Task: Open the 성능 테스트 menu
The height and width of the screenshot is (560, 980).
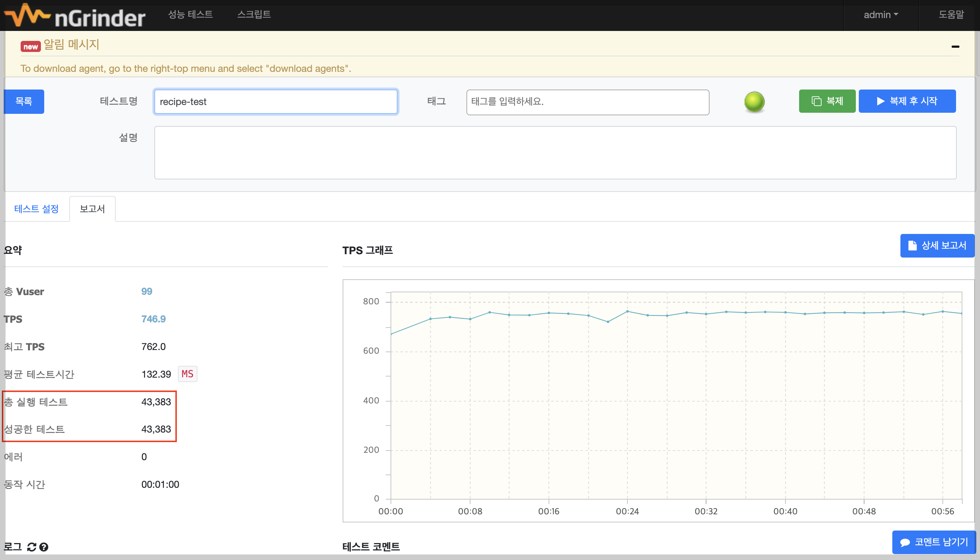Action: (x=190, y=15)
